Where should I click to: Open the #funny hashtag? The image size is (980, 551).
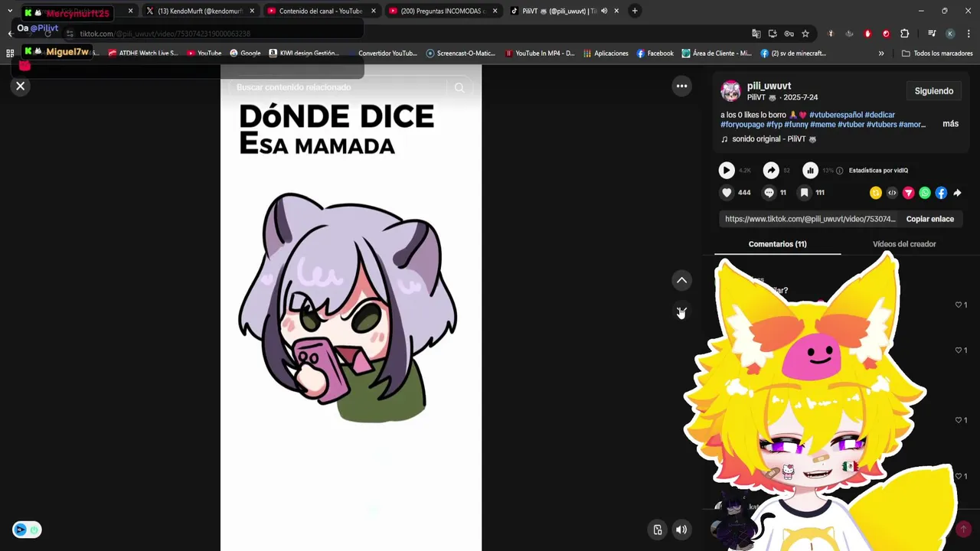(x=795, y=124)
